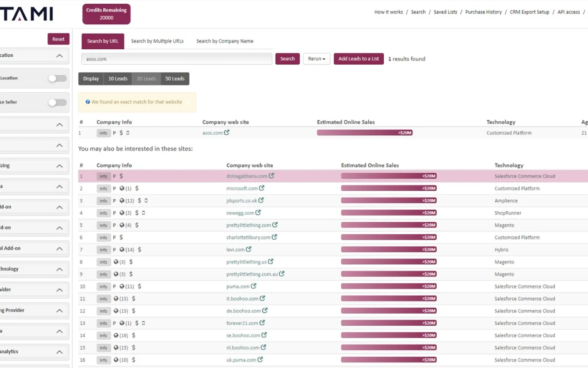
Task: Click the globe icon in jdsports.co.uk row
Action: (x=122, y=201)
